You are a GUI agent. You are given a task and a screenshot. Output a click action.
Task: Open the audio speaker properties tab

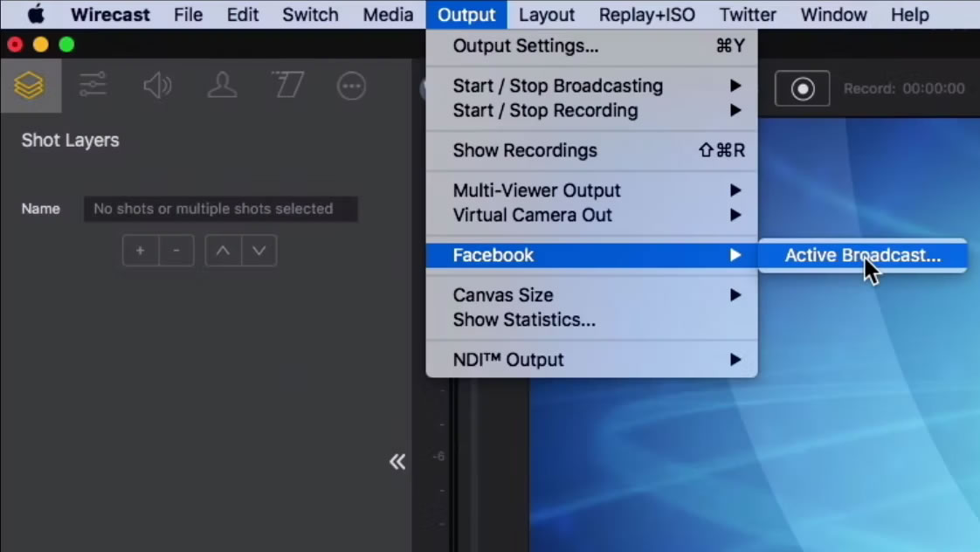click(157, 86)
